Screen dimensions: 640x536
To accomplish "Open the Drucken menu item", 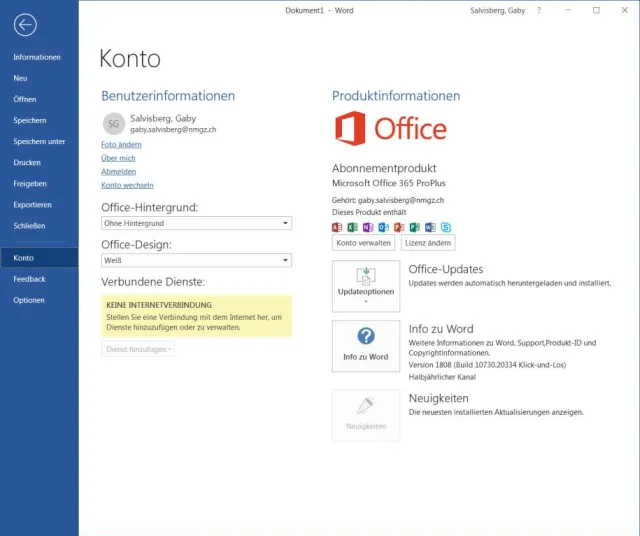I will [27, 162].
